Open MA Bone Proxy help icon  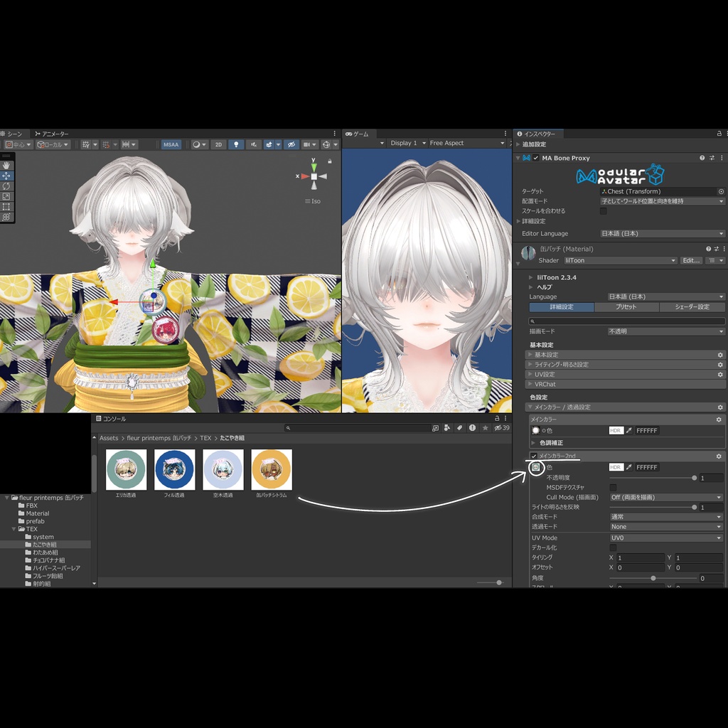pyautogui.click(x=702, y=158)
